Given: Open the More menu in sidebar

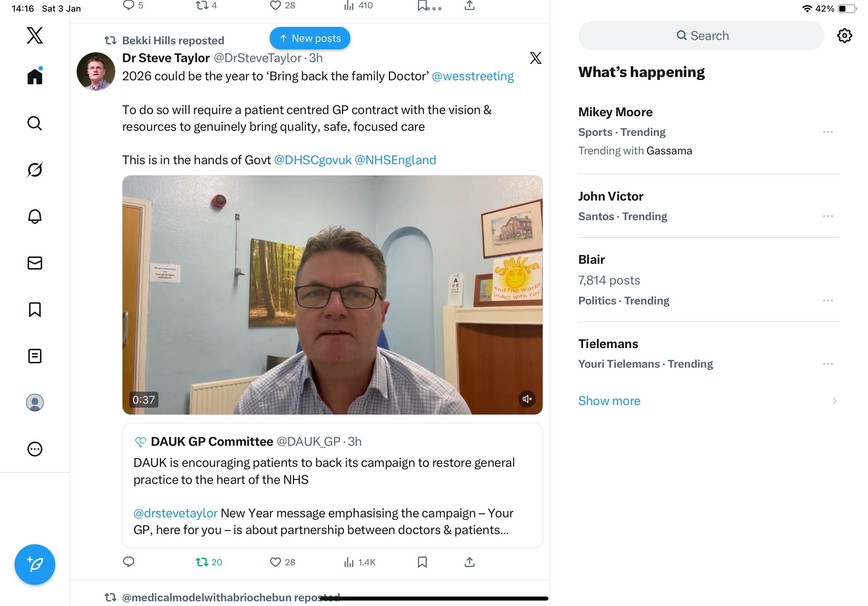Looking at the screenshot, I should pos(35,449).
